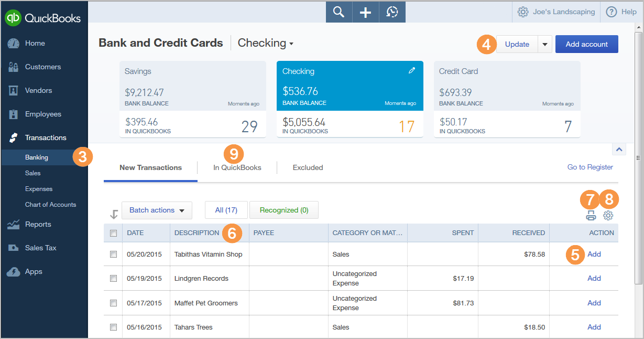Select the Checking account card
The image size is (644, 339).
[x=350, y=99]
